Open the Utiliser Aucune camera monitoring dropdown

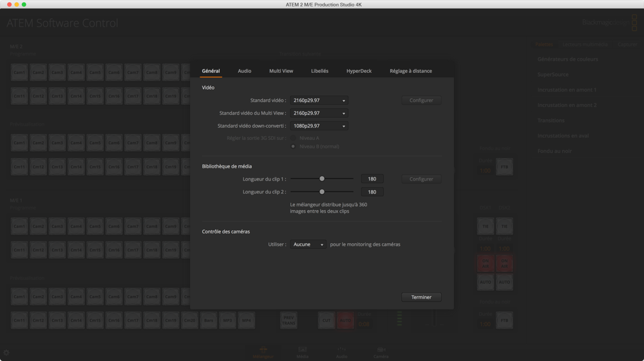(x=308, y=244)
